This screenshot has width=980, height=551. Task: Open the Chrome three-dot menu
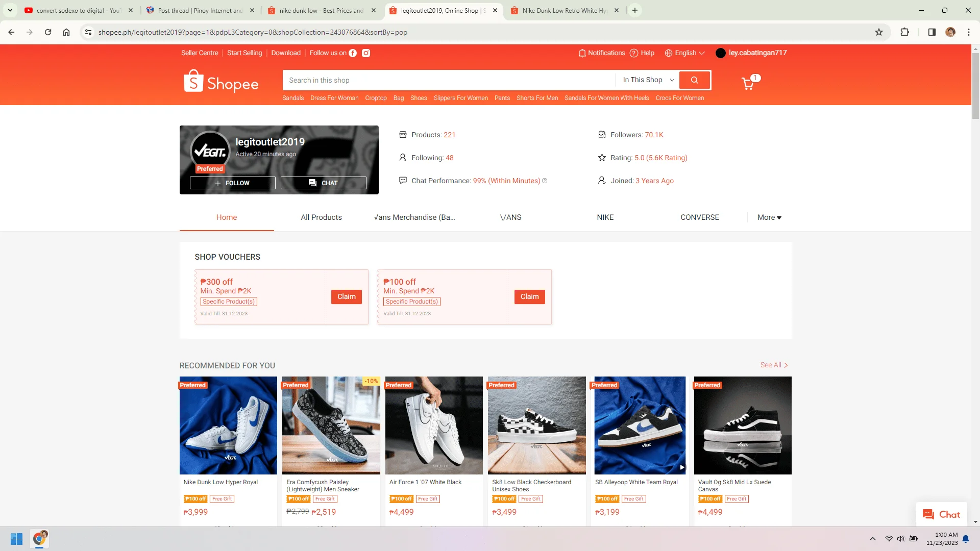pyautogui.click(x=969, y=32)
